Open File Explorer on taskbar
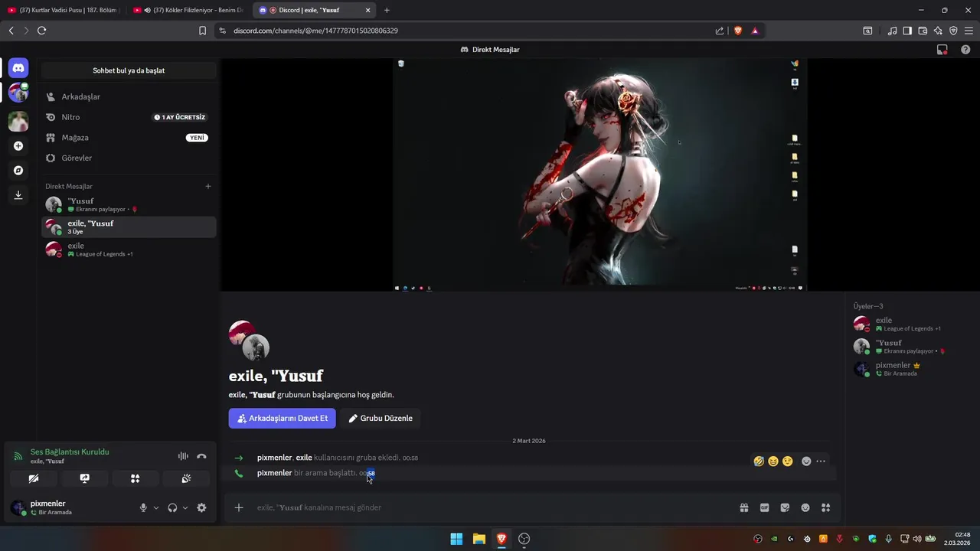 click(x=479, y=539)
